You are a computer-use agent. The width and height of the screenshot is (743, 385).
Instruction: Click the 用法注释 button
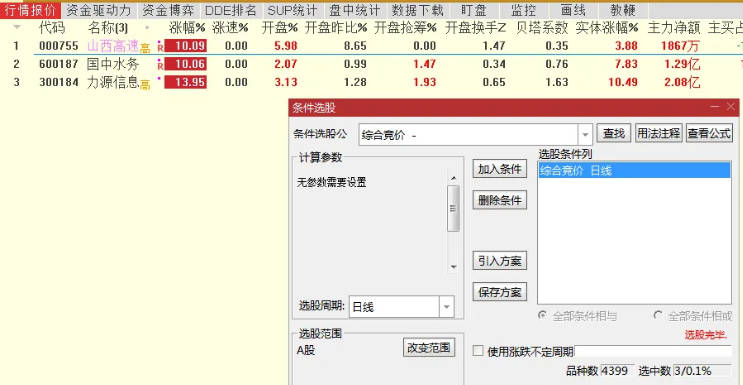pyautogui.click(x=659, y=134)
